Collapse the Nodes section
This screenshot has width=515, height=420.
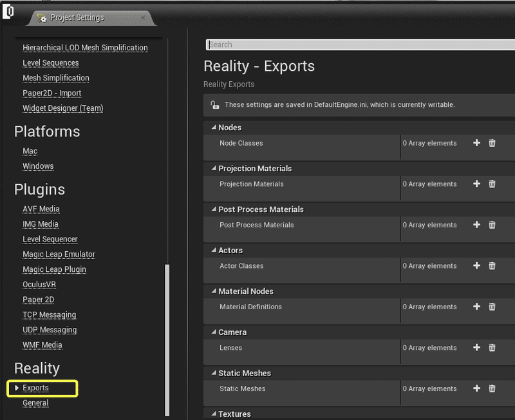(x=214, y=127)
